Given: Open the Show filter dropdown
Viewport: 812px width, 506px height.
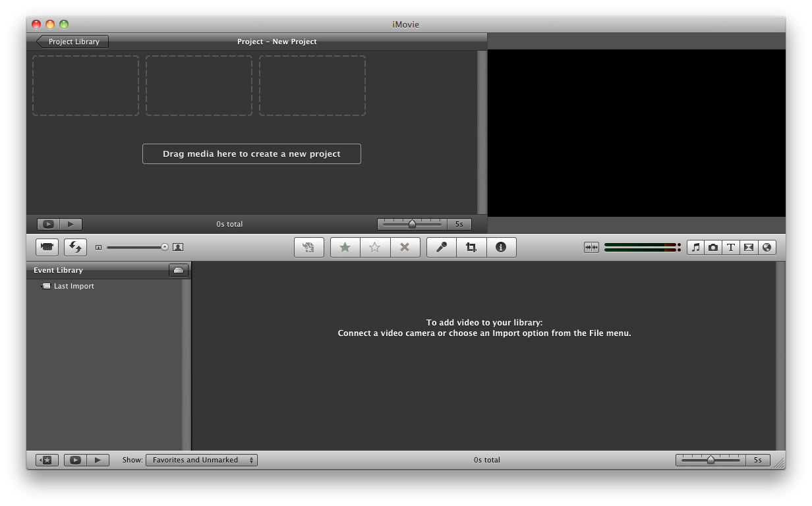Looking at the screenshot, I should (x=202, y=460).
